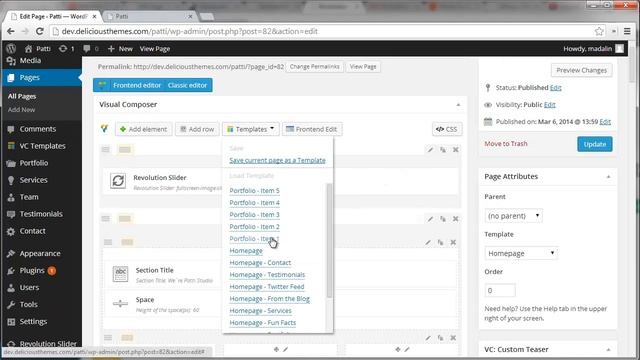Click View Page in the admin bar
Viewport: 640px width, 360px height.
click(155, 49)
